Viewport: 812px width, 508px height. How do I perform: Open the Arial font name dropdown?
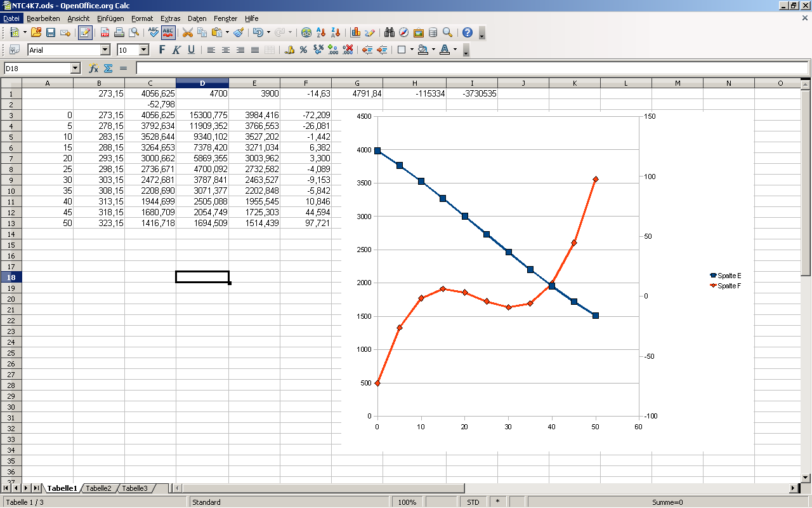105,50
